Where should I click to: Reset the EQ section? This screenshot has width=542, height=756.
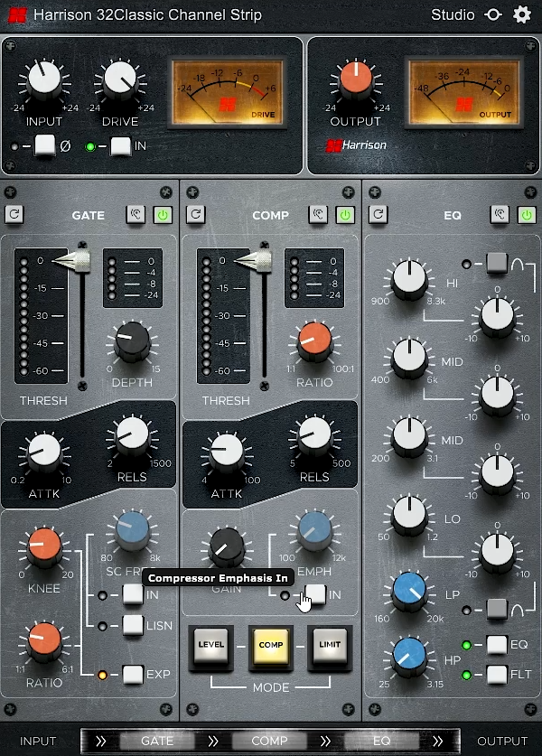click(378, 214)
